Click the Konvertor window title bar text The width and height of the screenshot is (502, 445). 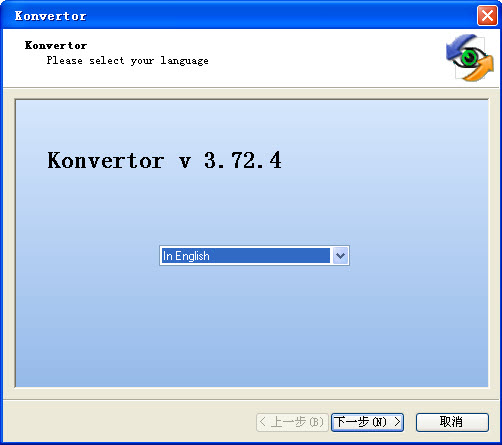[50, 16]
